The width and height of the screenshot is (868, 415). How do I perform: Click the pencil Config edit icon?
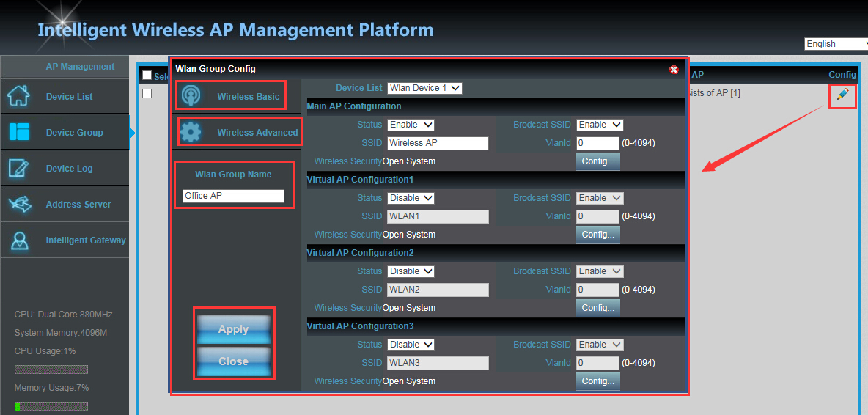(842, 95)
